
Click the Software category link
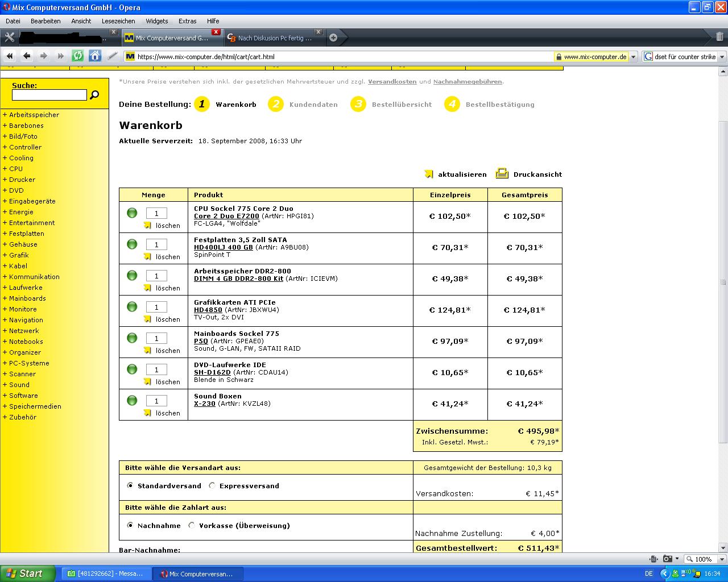[23, 396]
